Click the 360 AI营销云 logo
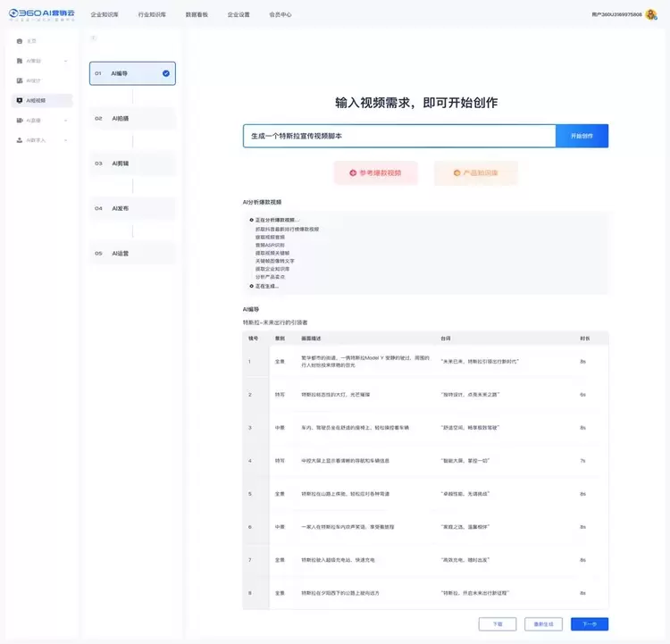 tap(40, 14)
